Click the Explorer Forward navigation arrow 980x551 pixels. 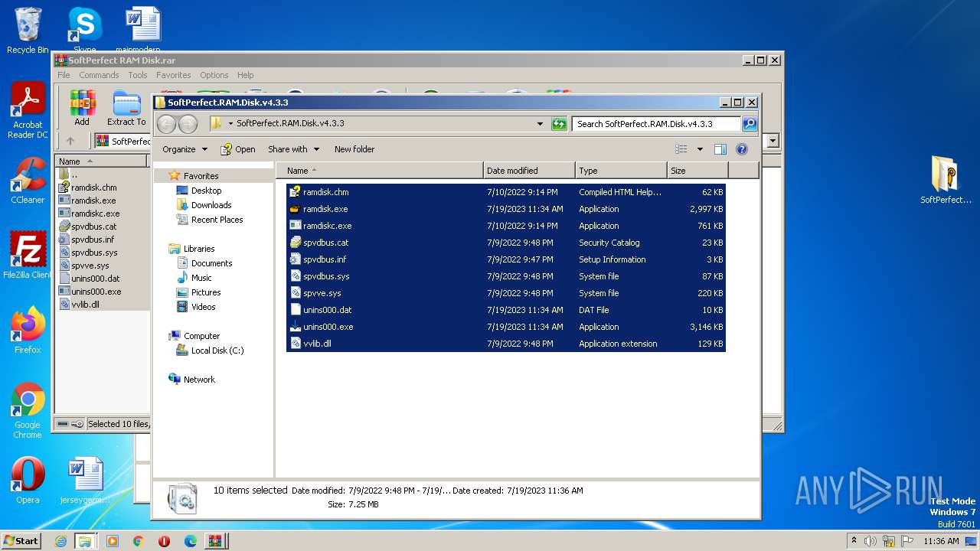click(188, 123)
